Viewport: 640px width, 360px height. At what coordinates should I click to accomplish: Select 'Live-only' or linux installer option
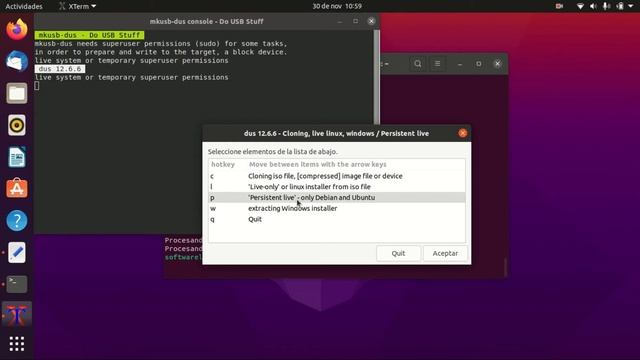(337, 187)
